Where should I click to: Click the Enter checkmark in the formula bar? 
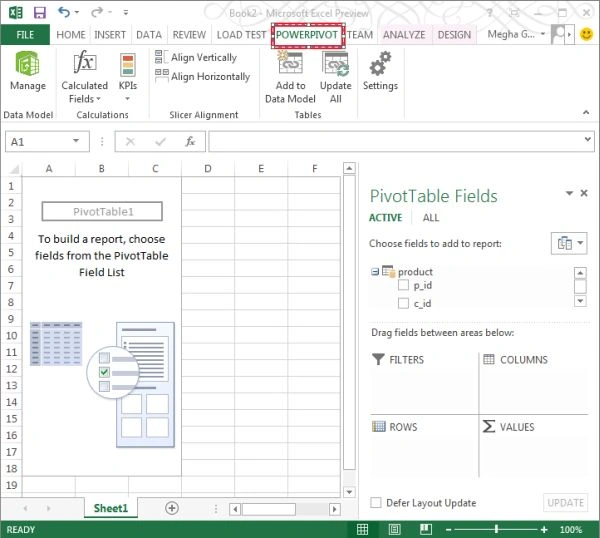click(x=160, y=142)
